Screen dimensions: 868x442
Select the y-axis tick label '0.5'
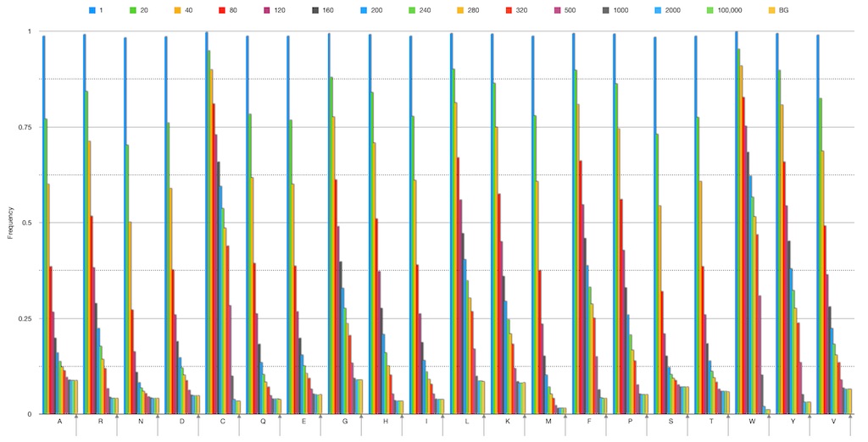tap(26, 223)
